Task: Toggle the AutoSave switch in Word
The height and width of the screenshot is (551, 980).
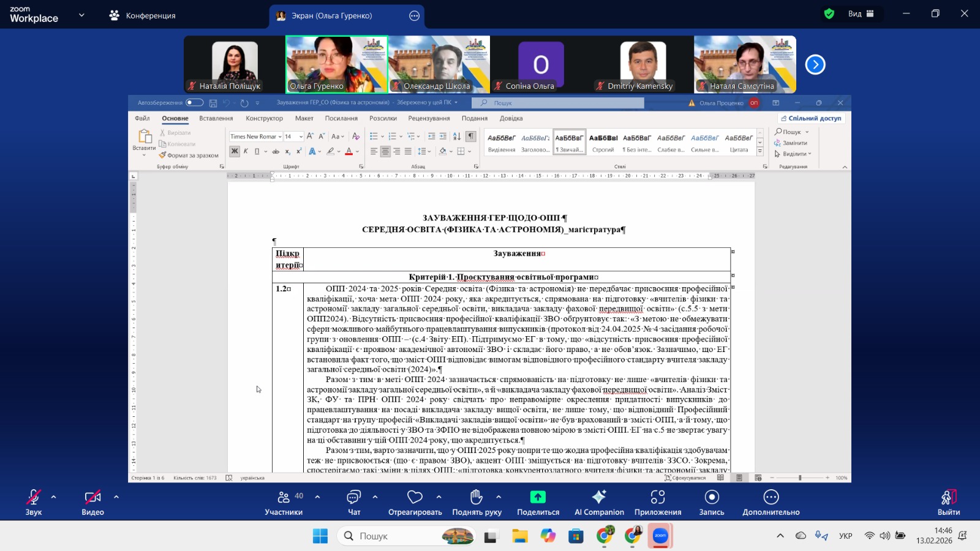Action: [x=194, y=103]
